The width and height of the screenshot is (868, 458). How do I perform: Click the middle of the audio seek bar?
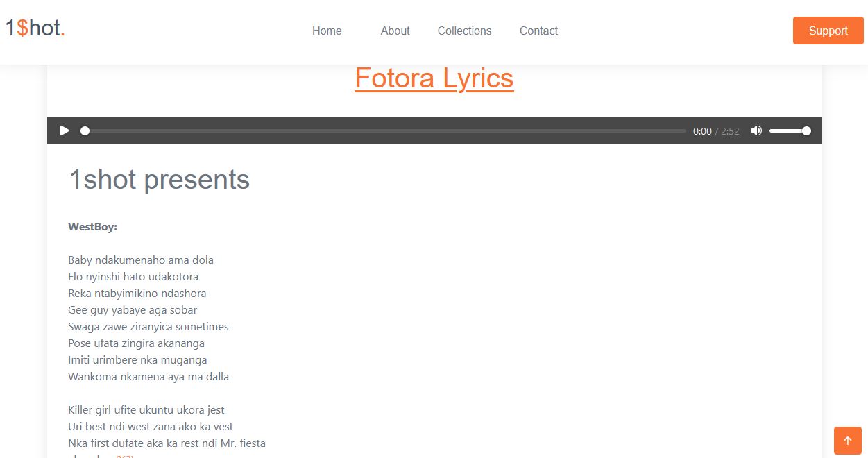point(385,130)
